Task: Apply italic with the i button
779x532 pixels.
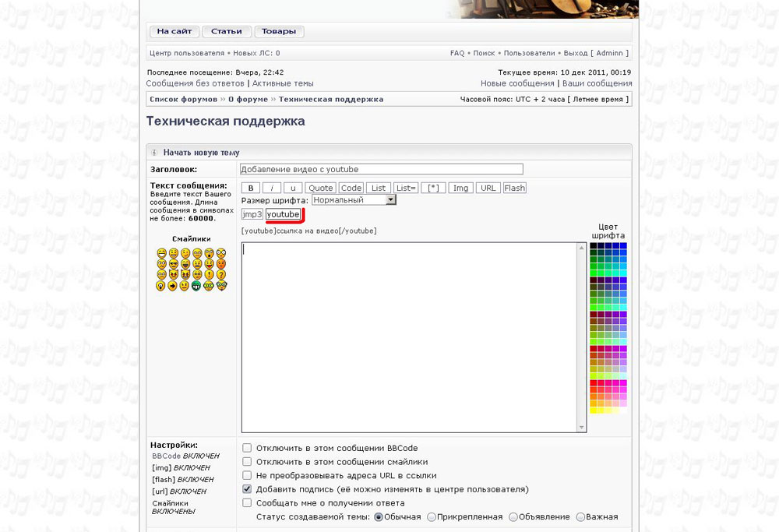Action: [x=271, y=188]
